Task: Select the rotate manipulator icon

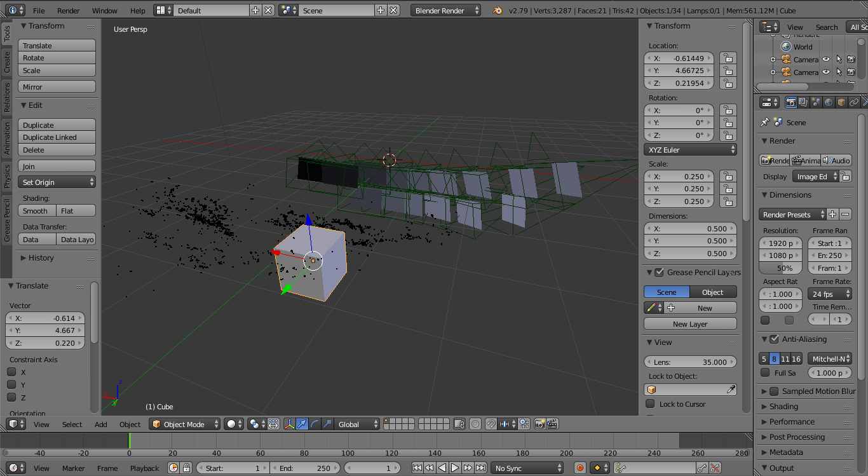Action: 315,424
